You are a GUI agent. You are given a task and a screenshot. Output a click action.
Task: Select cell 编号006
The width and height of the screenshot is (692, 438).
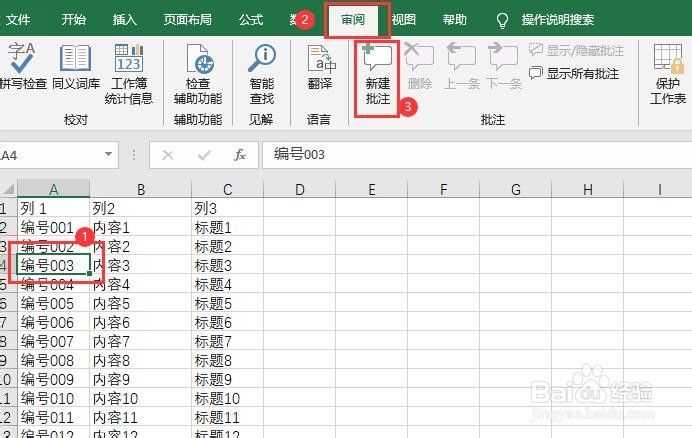[53, 322]
